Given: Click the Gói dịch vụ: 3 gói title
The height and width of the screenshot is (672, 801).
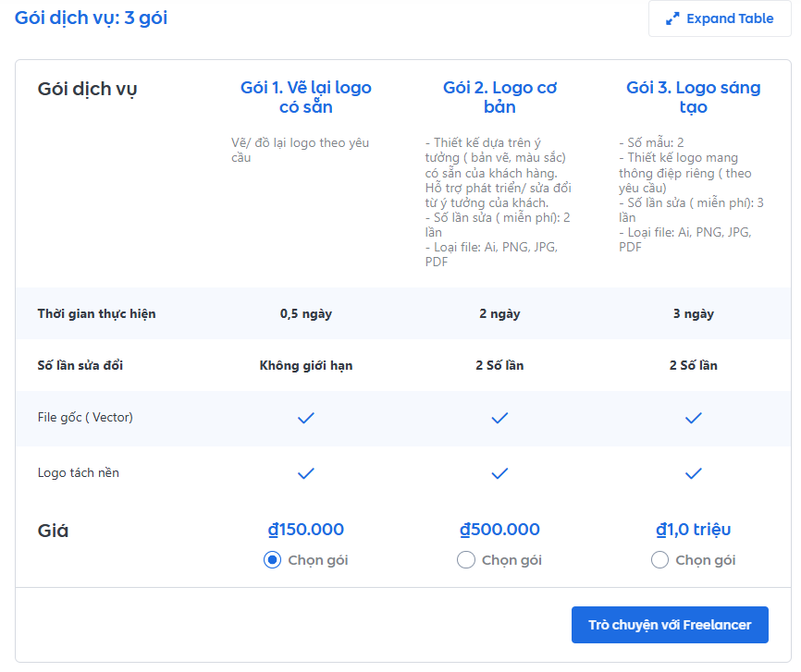Looking at the screenshot, I should point(92,18).
